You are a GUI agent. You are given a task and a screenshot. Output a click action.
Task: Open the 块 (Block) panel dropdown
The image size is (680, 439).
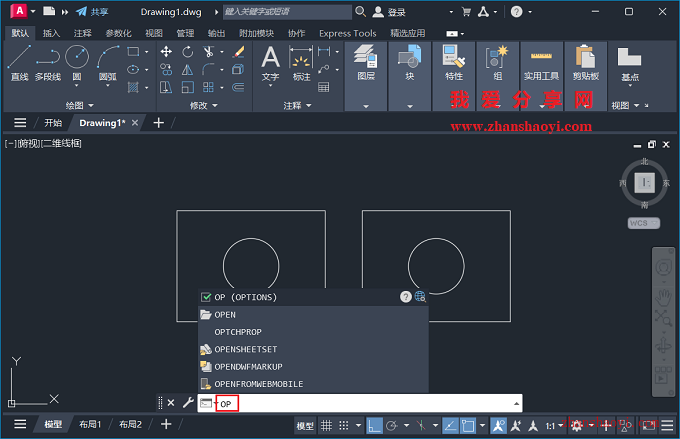coord(410,106)
